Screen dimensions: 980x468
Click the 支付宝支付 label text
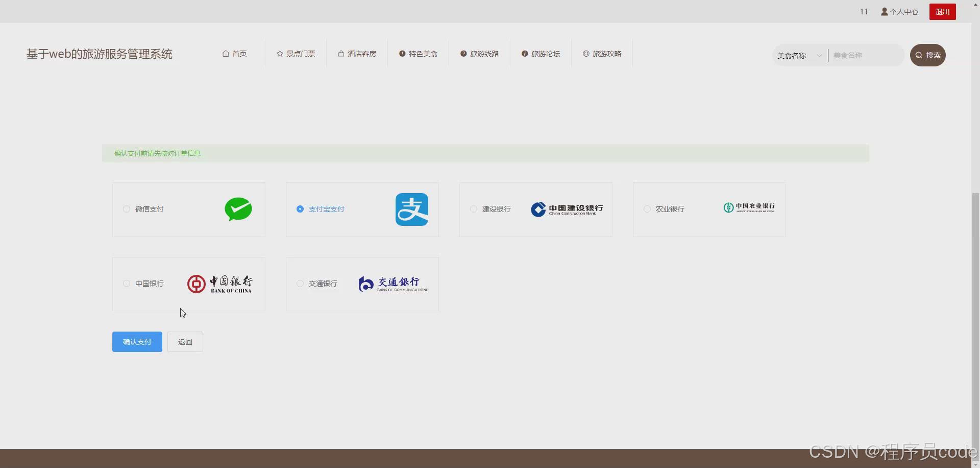(327, 209)
